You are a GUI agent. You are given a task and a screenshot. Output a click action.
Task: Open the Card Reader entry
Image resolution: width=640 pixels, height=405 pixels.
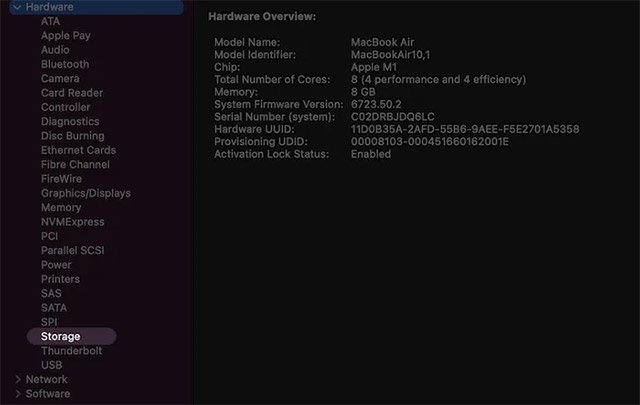pyautogui.click(x=72, y=93)
